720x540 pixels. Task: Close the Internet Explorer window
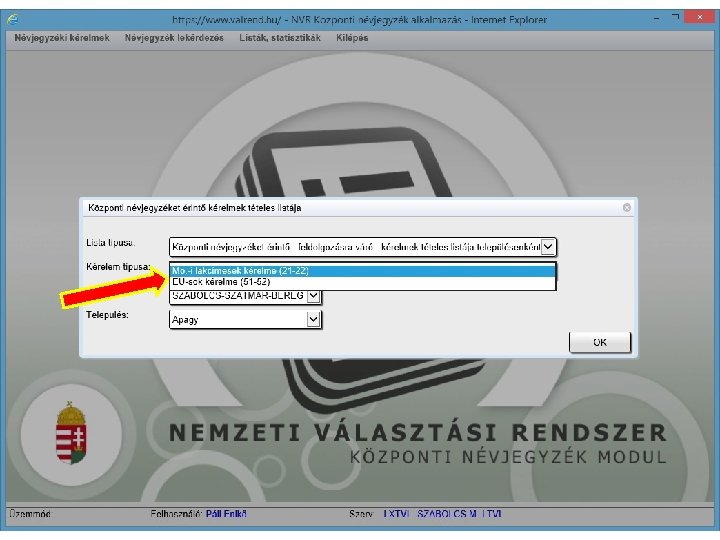(699, 17)
